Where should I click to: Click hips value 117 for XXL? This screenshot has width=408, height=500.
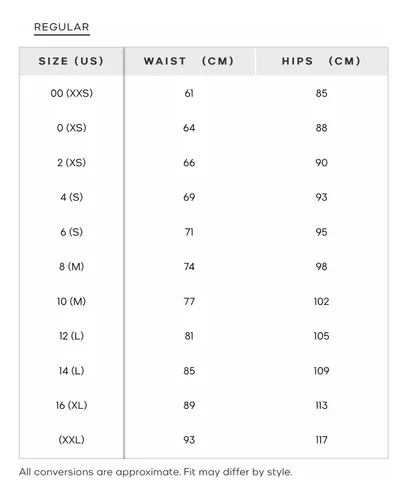click(321, 440)
